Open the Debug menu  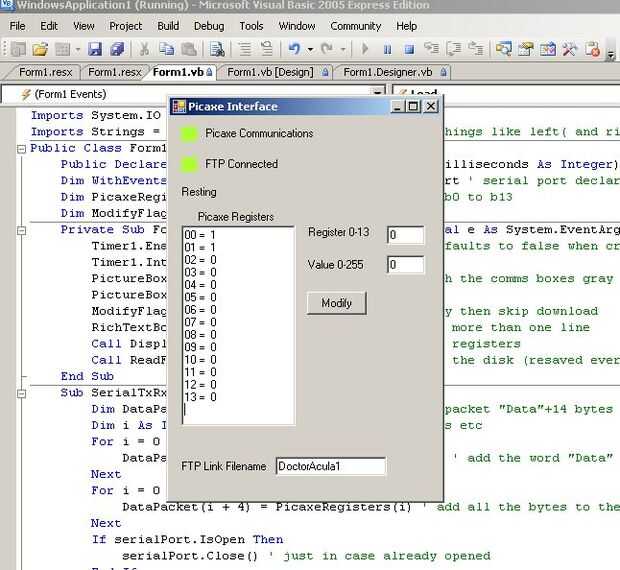[209, 26]
